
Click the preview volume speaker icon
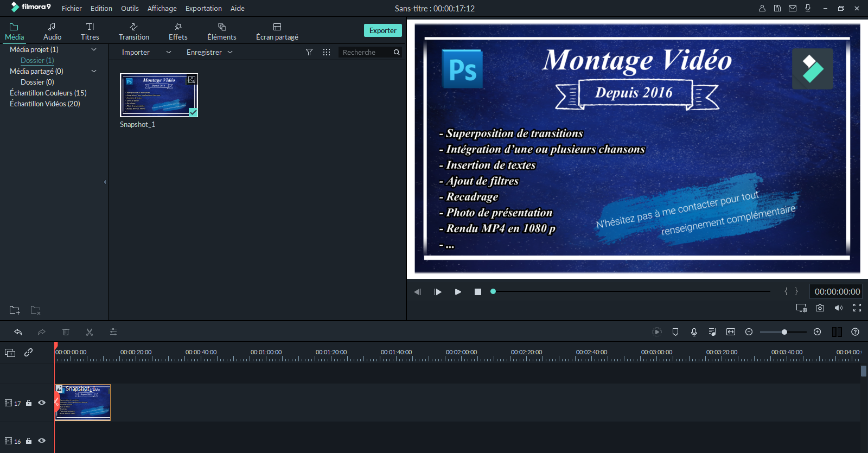coord(839,308)
